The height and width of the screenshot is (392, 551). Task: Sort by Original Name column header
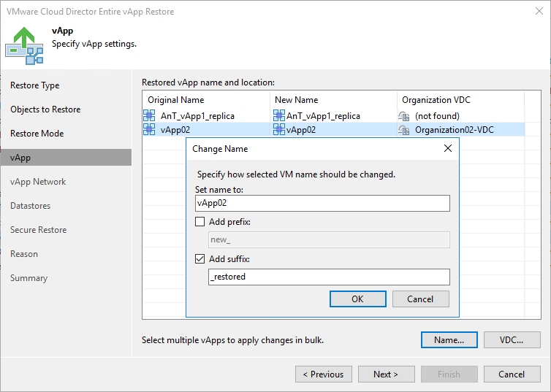pos(206,100)
